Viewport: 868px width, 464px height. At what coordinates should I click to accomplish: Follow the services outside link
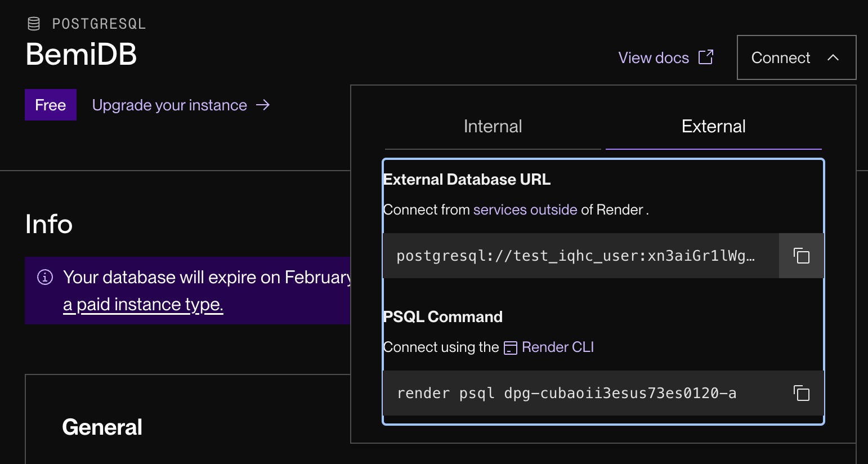(x=525, y=210)
